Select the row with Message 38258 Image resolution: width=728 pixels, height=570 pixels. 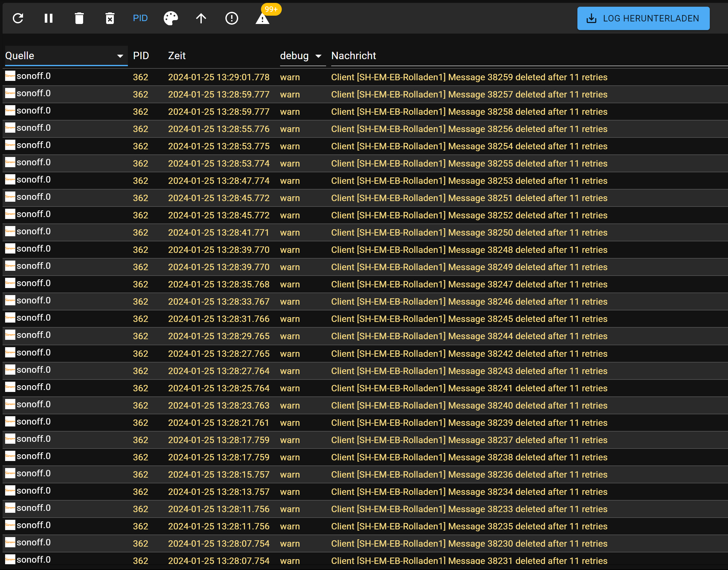(365, 112)
